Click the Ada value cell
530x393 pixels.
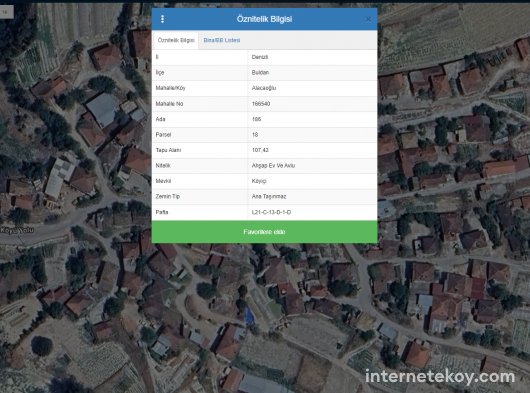[312, 119]
